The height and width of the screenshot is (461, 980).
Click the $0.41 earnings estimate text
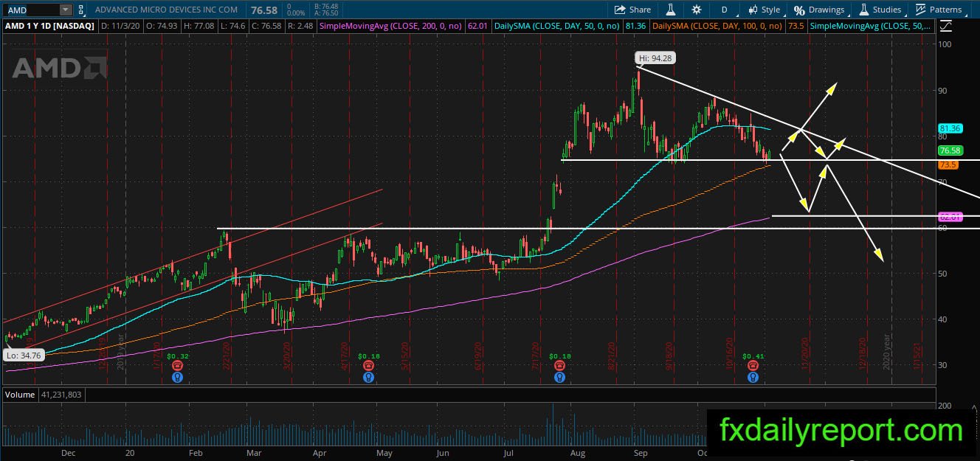pos(753,356)
